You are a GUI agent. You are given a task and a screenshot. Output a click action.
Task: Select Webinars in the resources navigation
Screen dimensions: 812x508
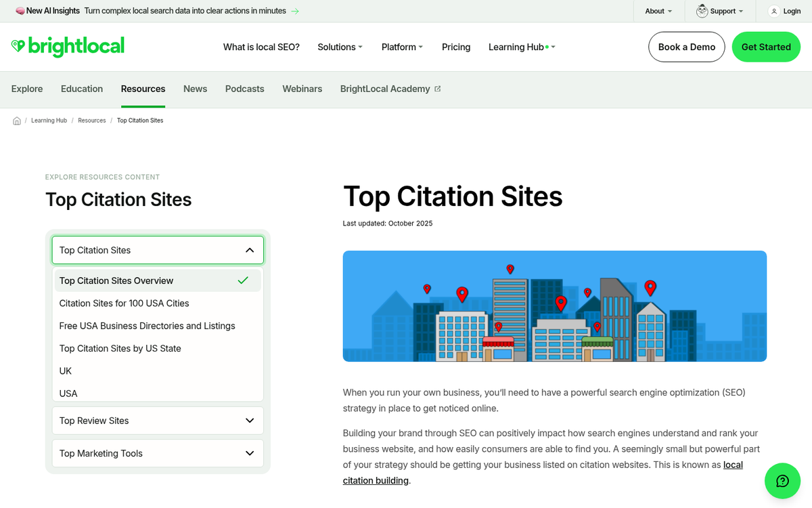[x=302, y=88]
